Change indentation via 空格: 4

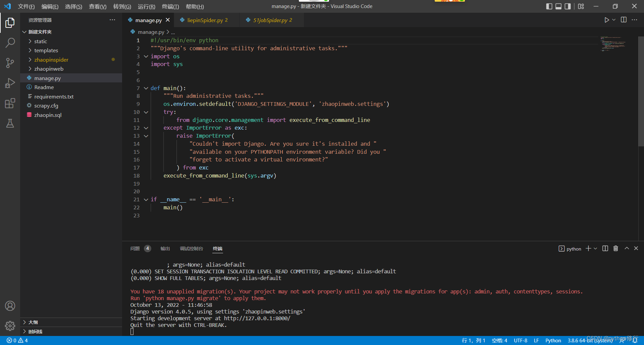pos(499,340)
